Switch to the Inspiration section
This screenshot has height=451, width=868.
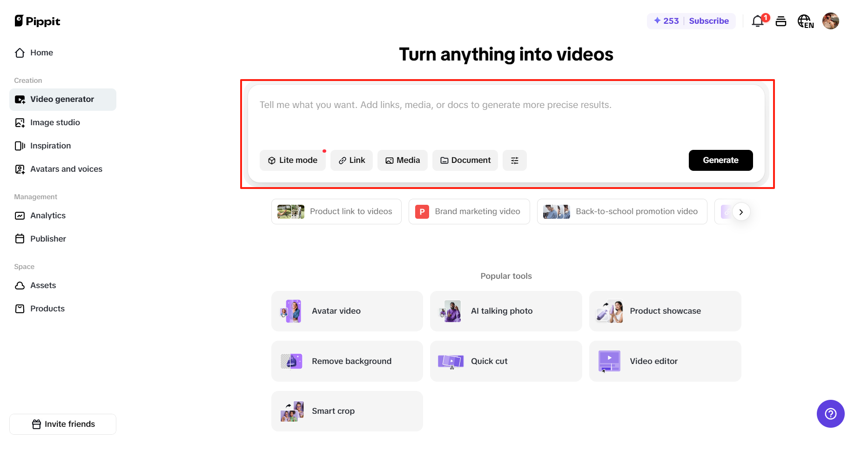[x=50, y=146]
